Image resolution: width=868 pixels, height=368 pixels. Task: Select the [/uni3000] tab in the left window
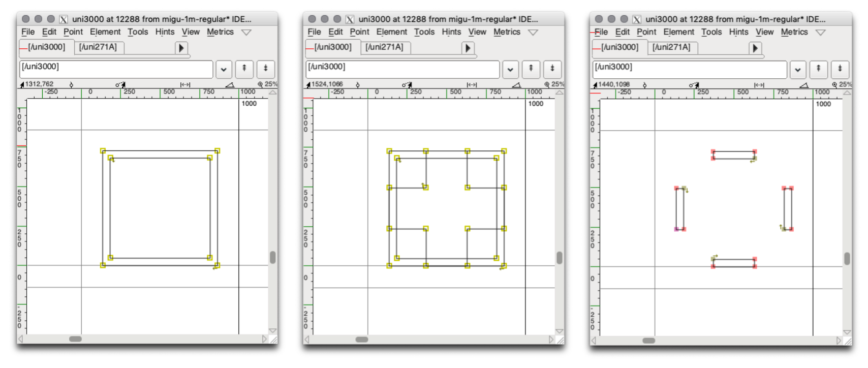click(x=46, y=47)
